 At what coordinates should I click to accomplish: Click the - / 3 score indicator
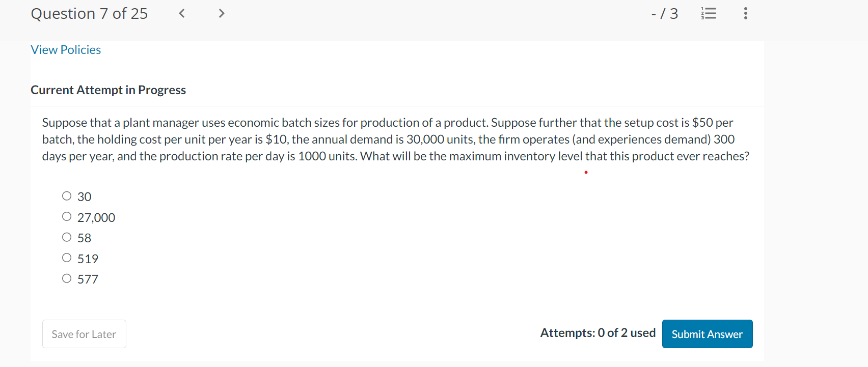tap(665, 14)
